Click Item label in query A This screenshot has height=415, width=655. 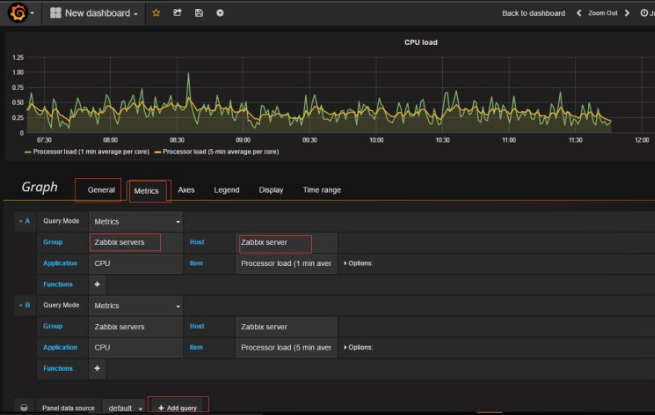(x=196, y=263)
